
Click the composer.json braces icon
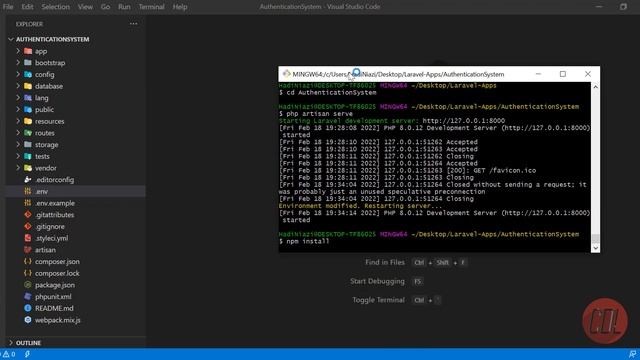click(x=28, y=261)
